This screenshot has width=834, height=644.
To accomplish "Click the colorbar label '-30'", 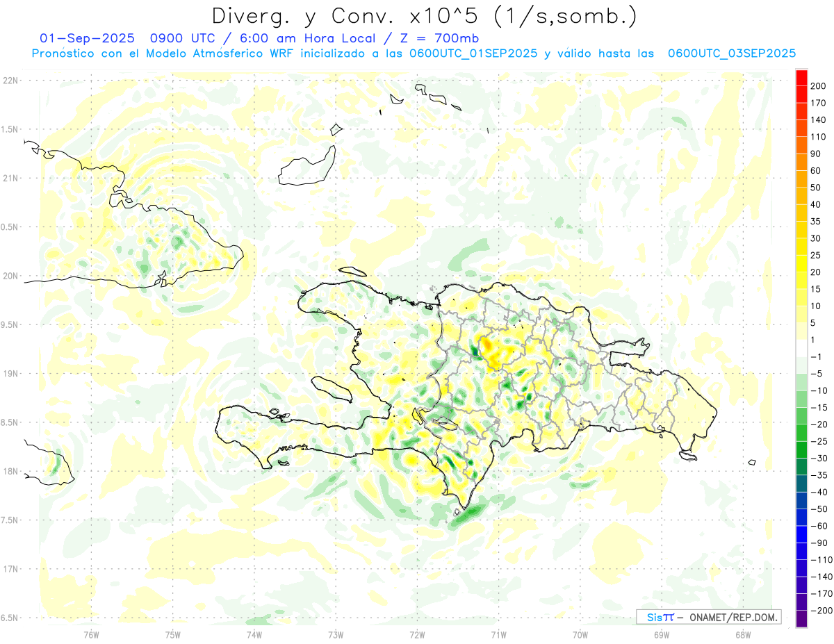I will tap(819, 458).
